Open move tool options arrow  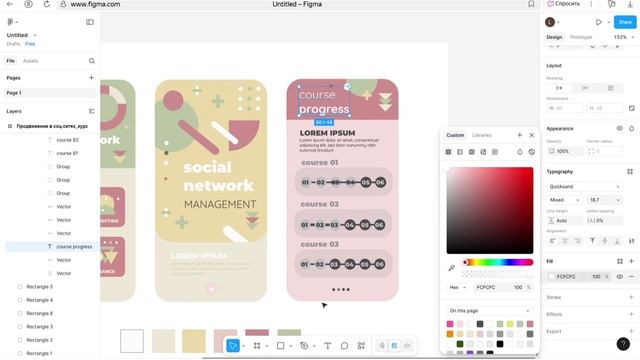(x=243, y=346)
